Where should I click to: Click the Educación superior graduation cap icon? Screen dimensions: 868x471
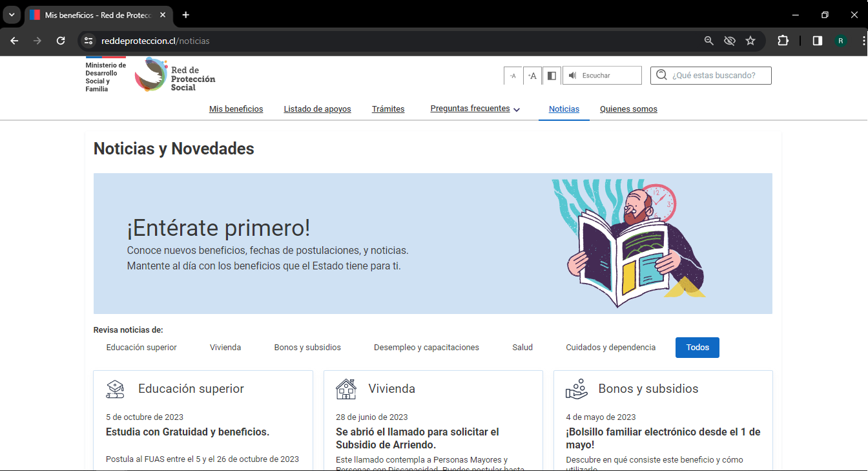pos(115,389)
